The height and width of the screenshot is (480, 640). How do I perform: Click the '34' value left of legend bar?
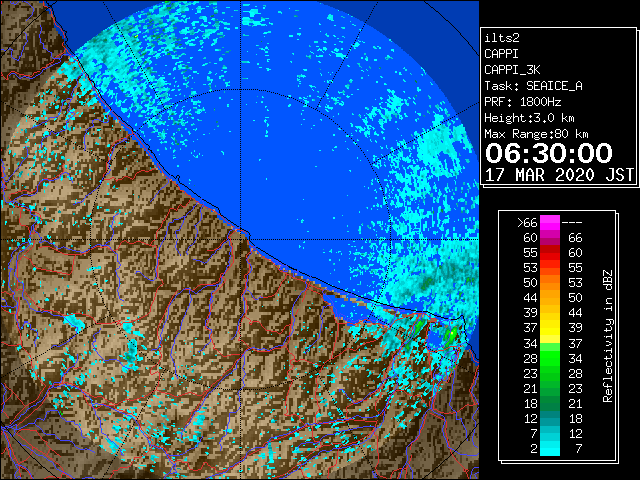531,344
